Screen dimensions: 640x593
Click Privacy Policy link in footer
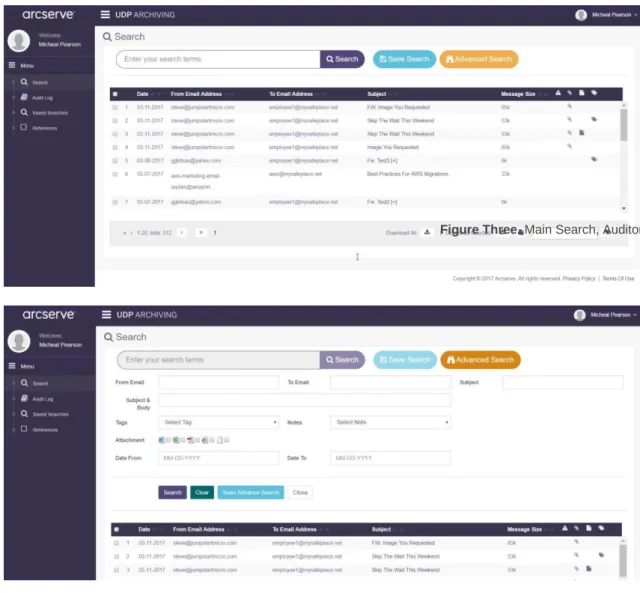point(579,278)
